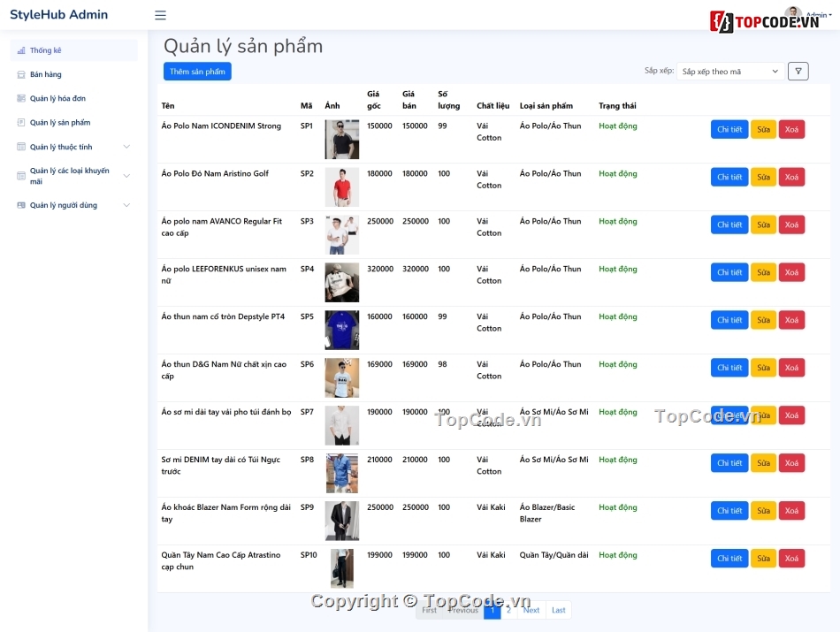Click the Bán hàng sales icon in sidebar
840x632 pixels.
click(21, 74)
